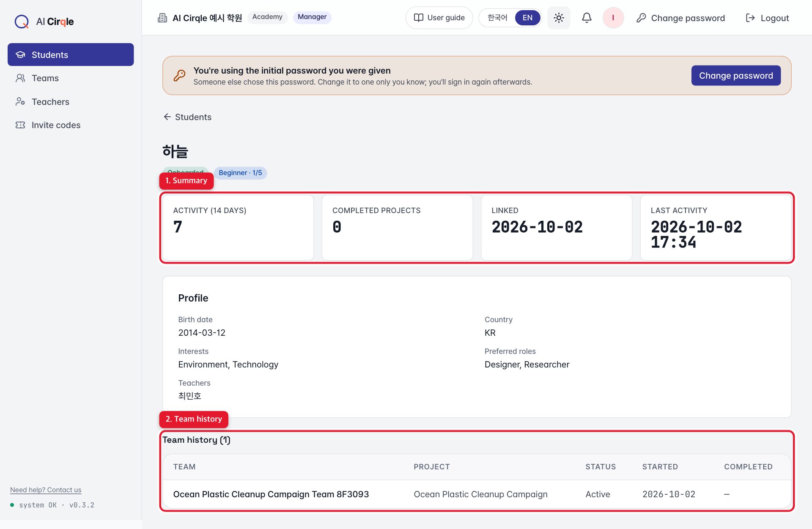Click preferred roles Designer, Researcher
This screenshot has height=529, width=812.
coord(527,365)
